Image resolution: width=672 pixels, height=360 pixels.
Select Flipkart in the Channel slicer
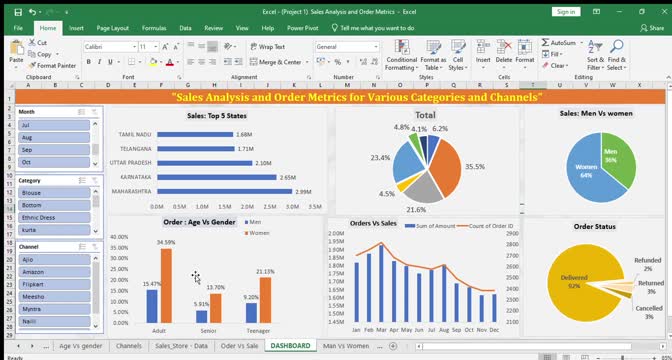[x=54, y=284]
